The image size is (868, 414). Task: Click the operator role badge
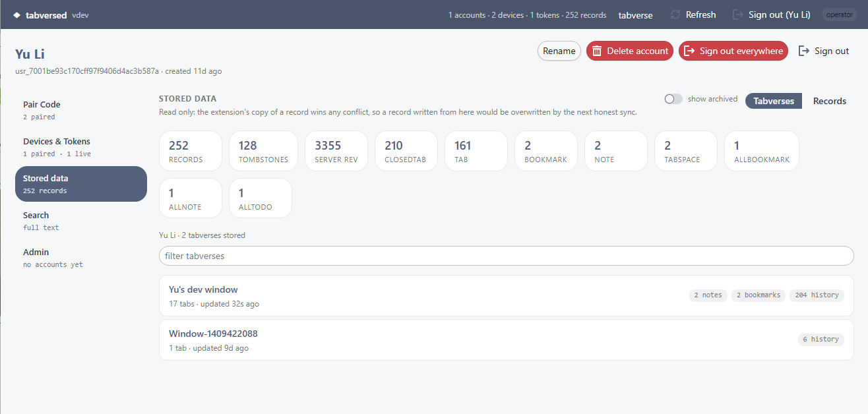click(x=840, y=15)
